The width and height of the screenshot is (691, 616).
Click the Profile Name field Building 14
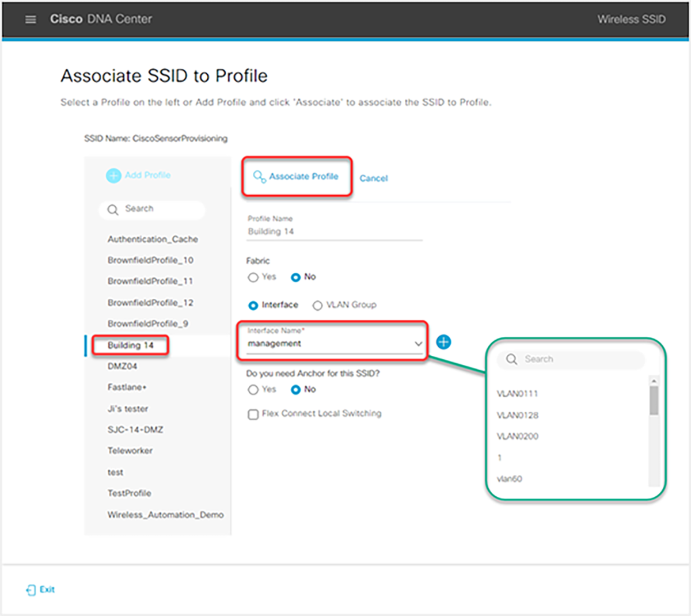click(335, 231)
